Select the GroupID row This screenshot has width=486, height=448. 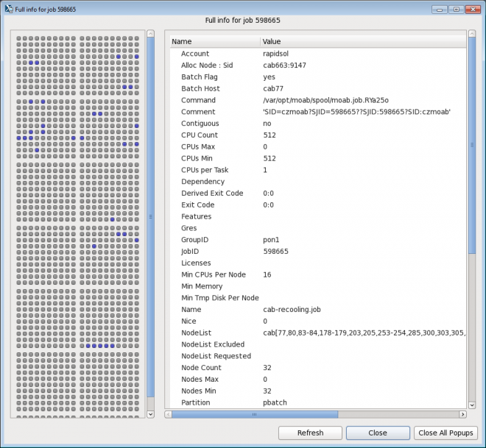point(318,240)
